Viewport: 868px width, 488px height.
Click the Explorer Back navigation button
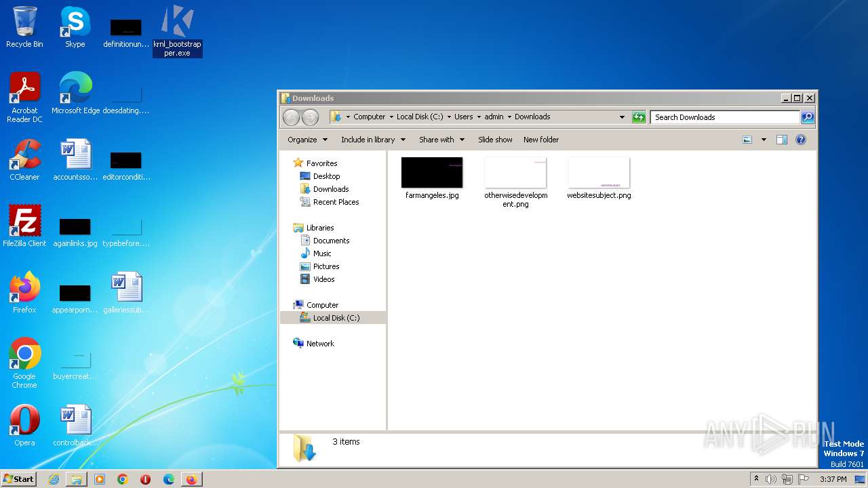291,117
